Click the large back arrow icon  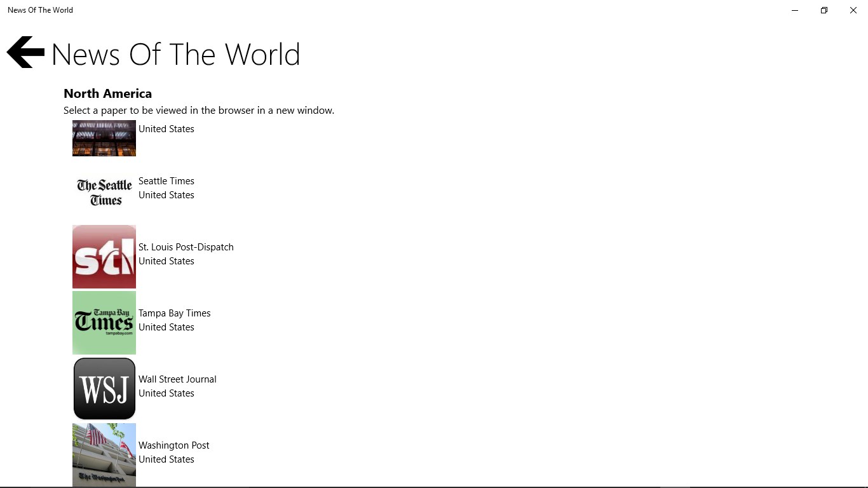pyautogui.click(x=25, y=52)
